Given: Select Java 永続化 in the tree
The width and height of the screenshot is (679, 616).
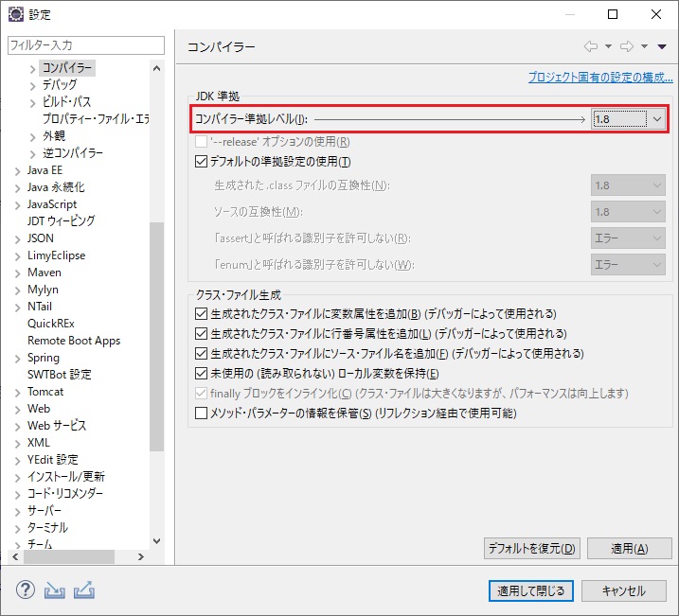Looking at the screenshot, I should tap(56, 186).
